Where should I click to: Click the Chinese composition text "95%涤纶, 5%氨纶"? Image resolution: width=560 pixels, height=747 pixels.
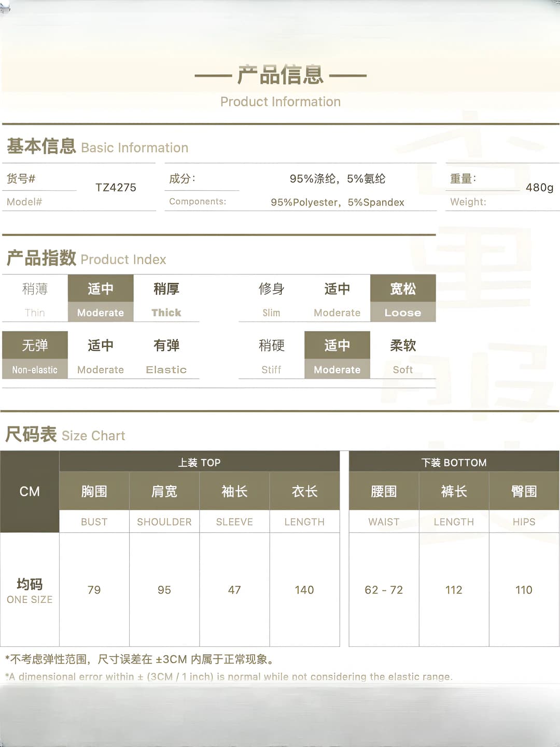coord(338,179)
